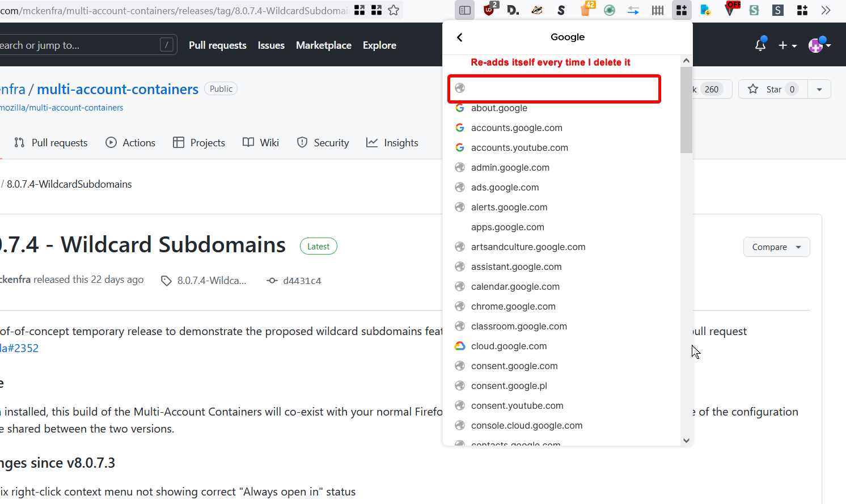This screenshot has width=846, height=504.
Task: Click the Latest release badge
Action: 318,246
